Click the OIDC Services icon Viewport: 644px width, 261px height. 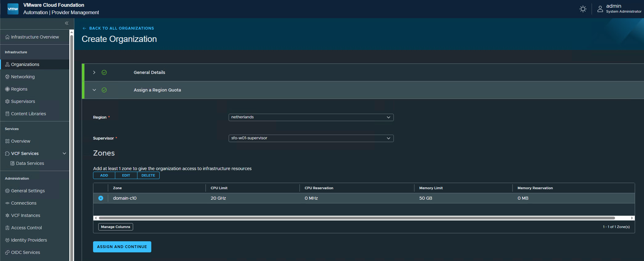(x=7, y=252)
